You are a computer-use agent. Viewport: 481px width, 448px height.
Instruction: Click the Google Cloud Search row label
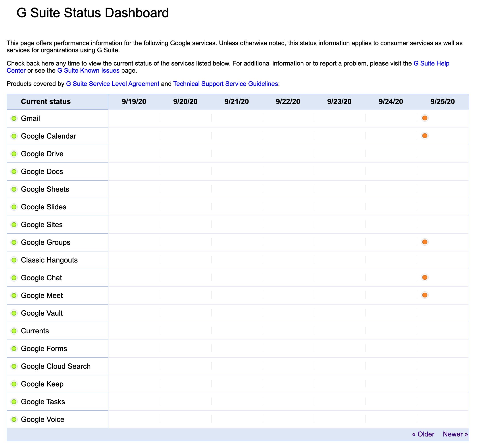tap(56, 366)
